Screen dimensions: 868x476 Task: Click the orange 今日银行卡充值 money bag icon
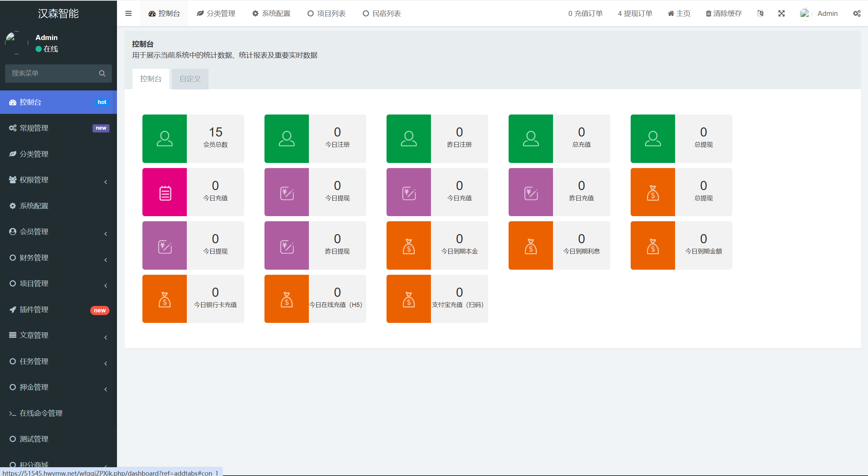(164, 299)
